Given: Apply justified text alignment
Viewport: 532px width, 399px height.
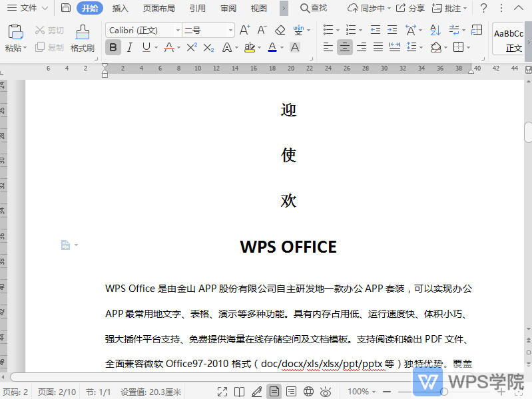Looking at the screenshot, I should [x=378, y=47].
